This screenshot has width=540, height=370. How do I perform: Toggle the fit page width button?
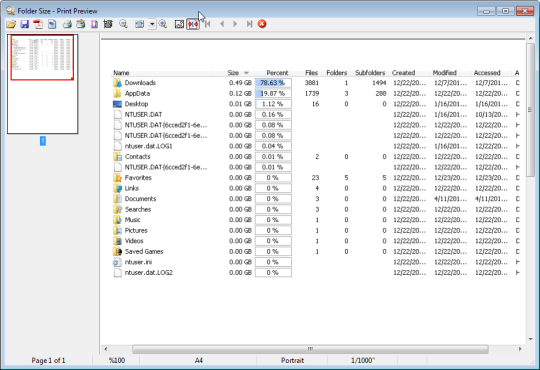pos(193,24)
